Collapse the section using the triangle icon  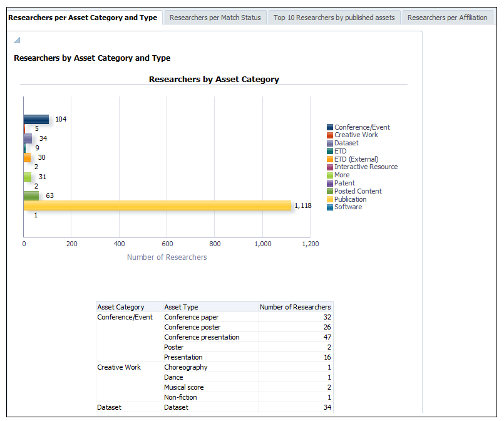(17, 41)
